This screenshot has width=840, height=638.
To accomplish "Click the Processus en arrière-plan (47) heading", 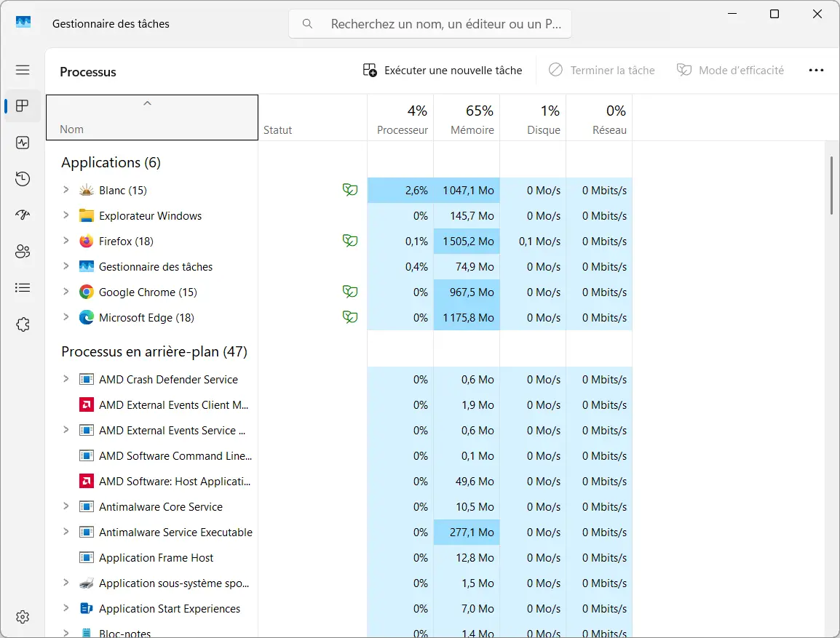I will [x=154, y=351].
